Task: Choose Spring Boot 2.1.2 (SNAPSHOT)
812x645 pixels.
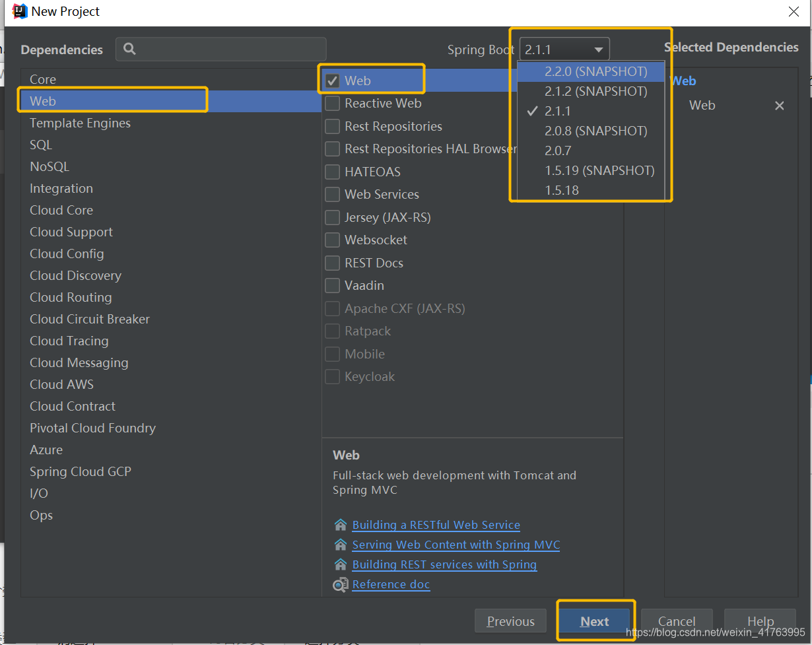Action: 591,91
